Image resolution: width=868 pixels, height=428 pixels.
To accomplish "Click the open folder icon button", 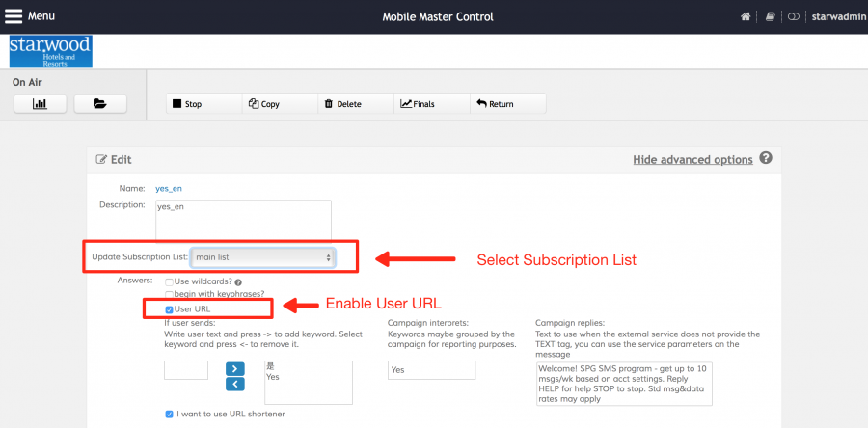I will (x=100, y=103).
